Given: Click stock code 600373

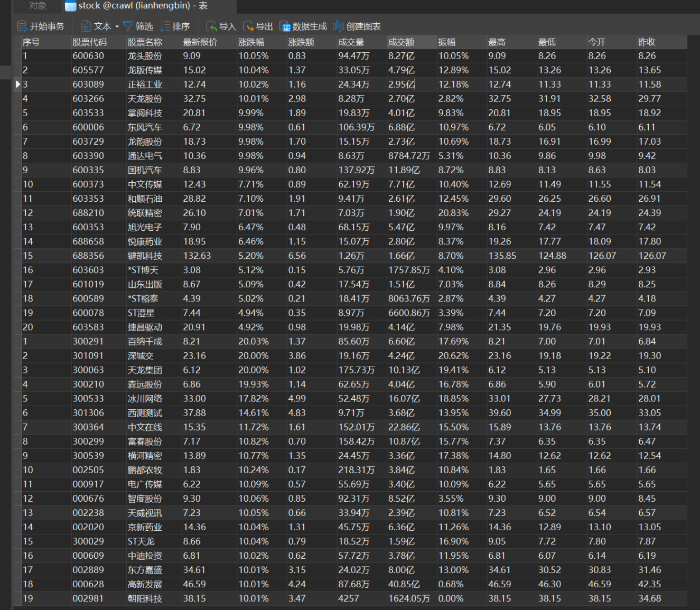Looking at the screenshot, I should [x=98, y=184].
